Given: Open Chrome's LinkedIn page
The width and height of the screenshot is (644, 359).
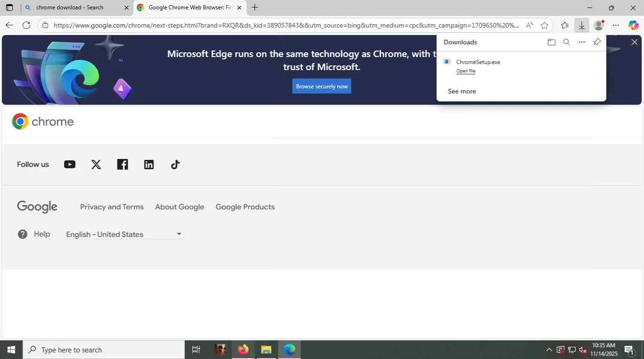Looking at the screenshot, I should (149, 165).
